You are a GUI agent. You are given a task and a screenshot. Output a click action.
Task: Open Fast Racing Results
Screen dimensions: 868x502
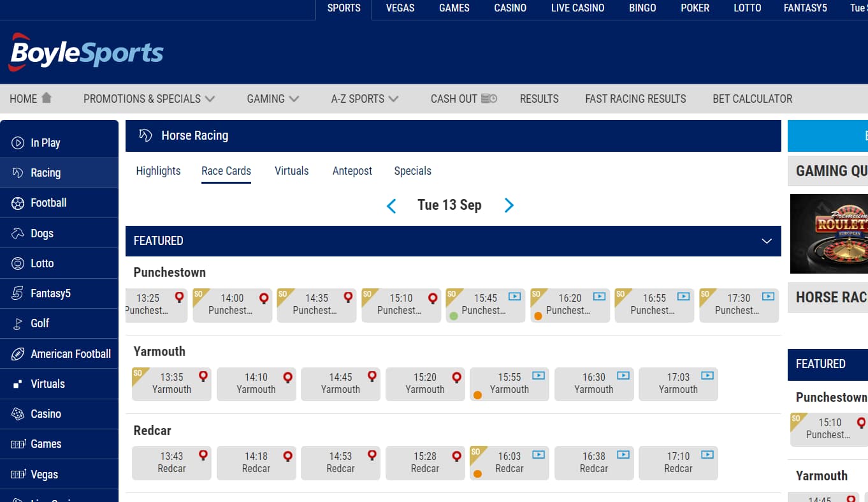(x=636, y=99)
